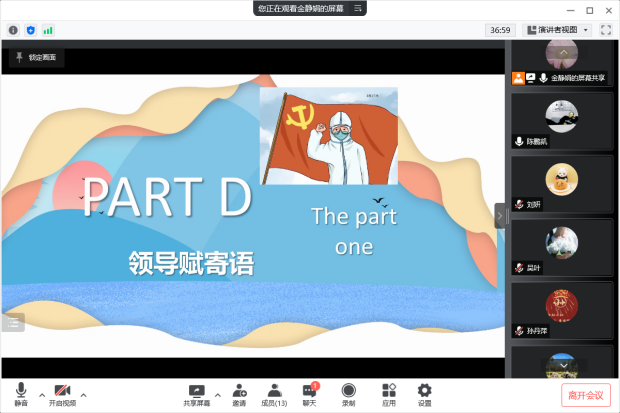
Task: Click the 金静娟的屏幕共享 label
Action: 578,78
